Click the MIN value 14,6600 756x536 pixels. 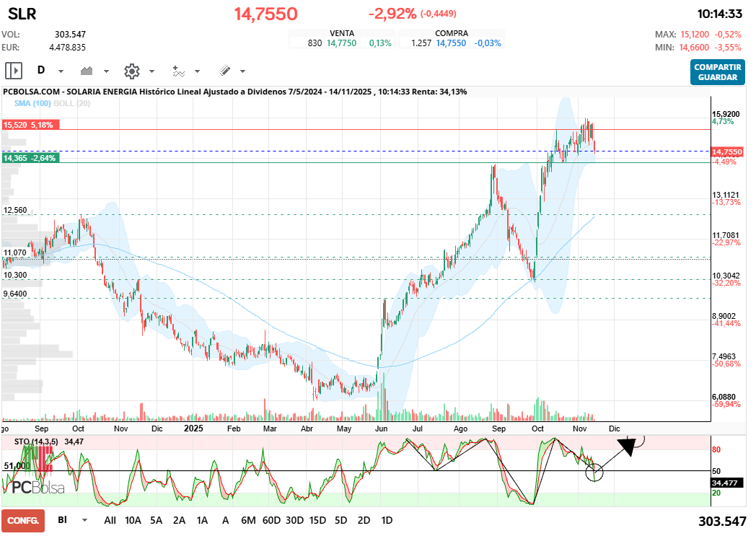[x=694, y=47]
